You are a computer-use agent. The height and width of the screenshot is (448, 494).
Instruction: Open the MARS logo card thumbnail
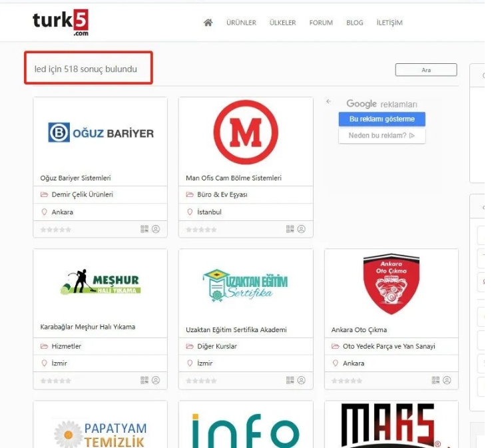pyautogui.click(x=391, y=425)
